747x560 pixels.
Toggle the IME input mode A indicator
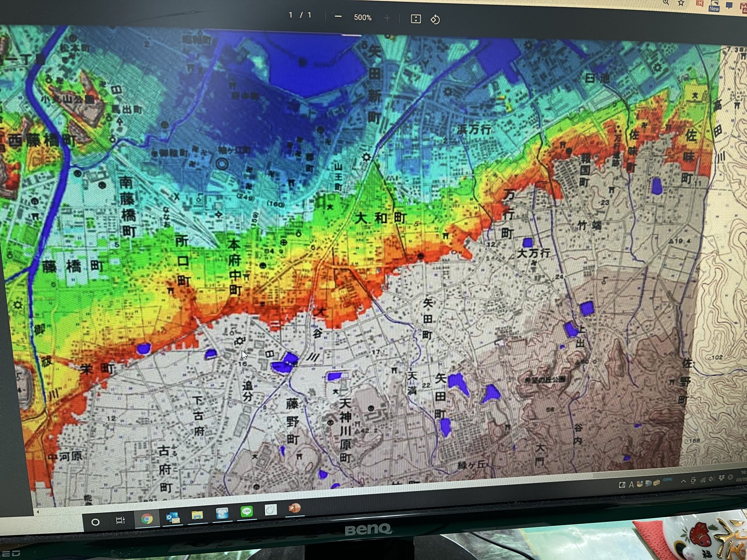point(631,485)
